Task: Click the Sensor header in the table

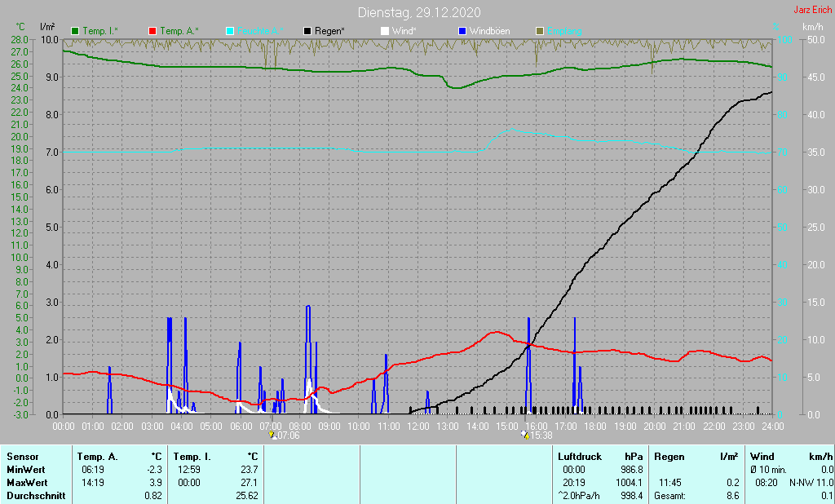Action: 22,457
